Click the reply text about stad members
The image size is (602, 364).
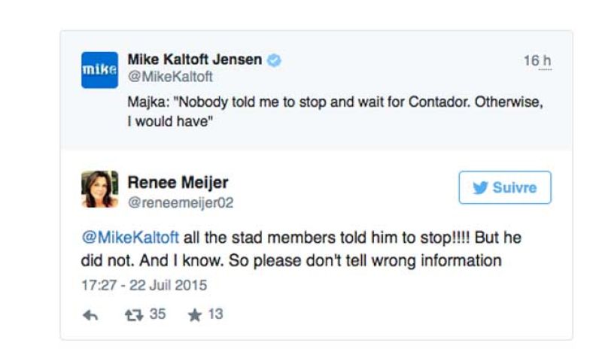[302, 249]
